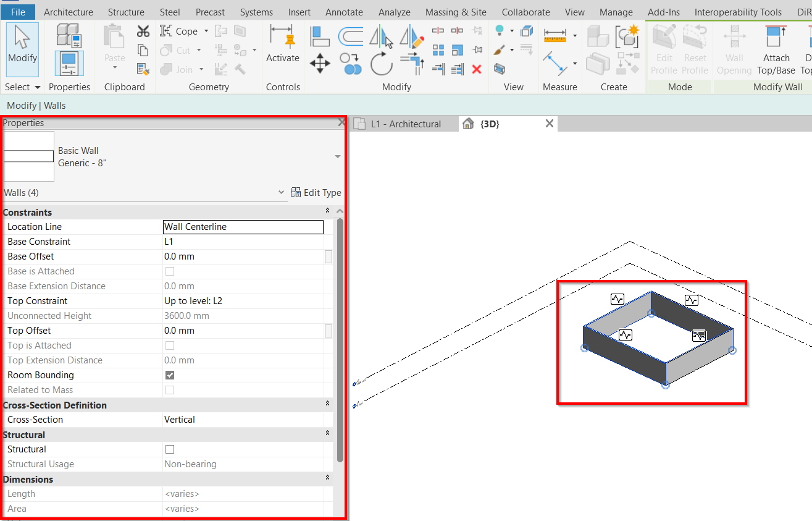The height and width of the screenshot is (521, 812).
Task: Collapse the Constraints section
Action: pyautogui.click(x=328, y=212)
